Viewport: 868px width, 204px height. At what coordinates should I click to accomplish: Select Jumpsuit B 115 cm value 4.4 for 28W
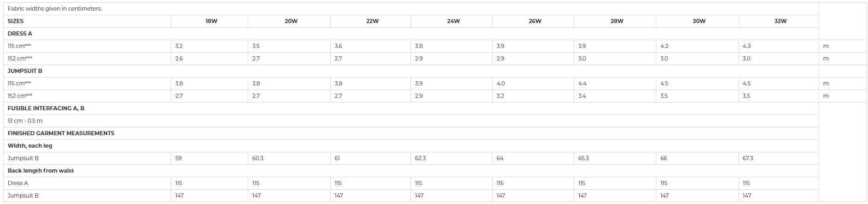(x=583, y=84)
